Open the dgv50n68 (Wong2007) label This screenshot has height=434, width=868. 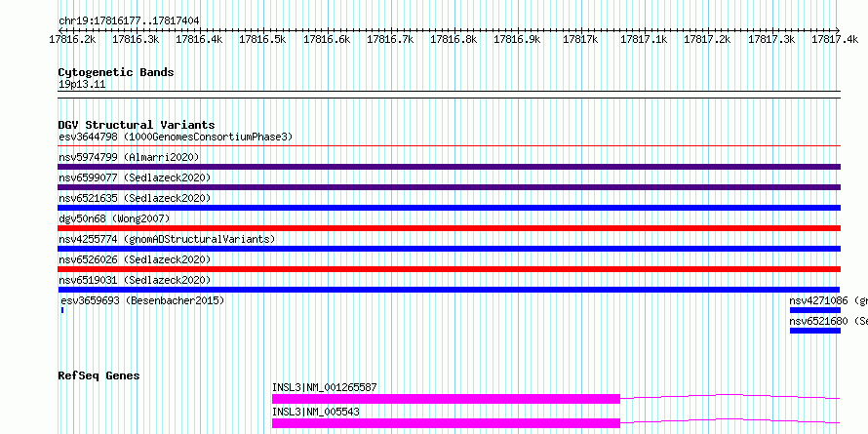pos(114,218)
